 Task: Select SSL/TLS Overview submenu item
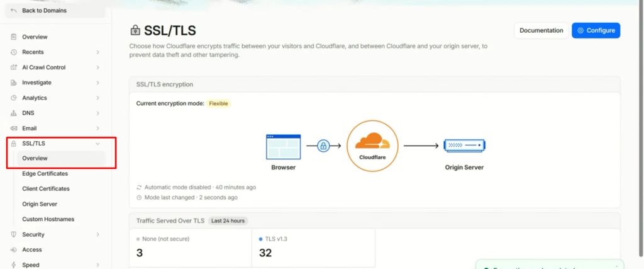click(61, 158)
